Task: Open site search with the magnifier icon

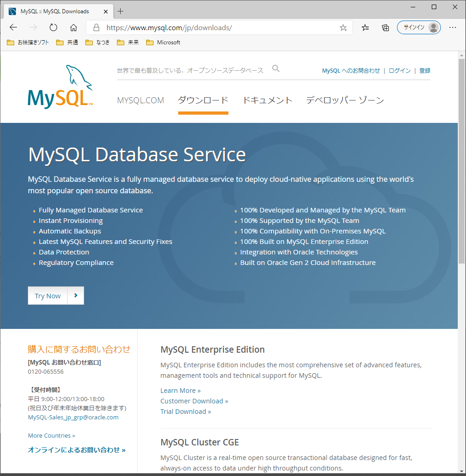Action: pos(275,69)
